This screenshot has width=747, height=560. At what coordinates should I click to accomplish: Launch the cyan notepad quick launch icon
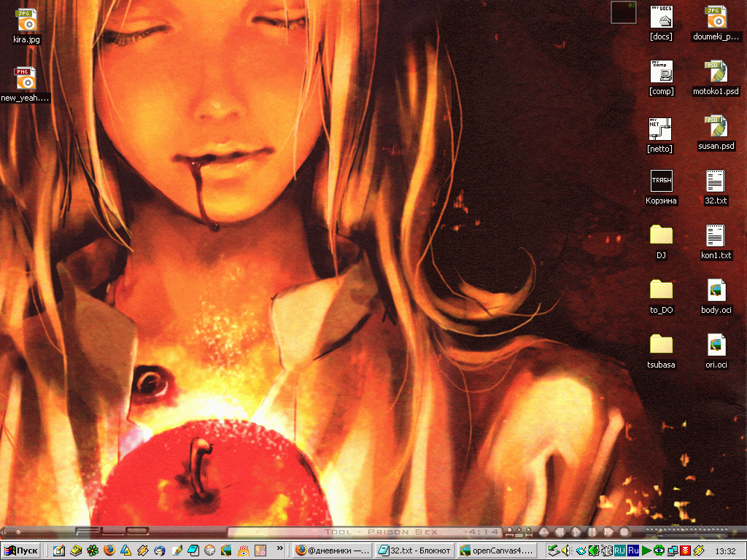(193, 551)
